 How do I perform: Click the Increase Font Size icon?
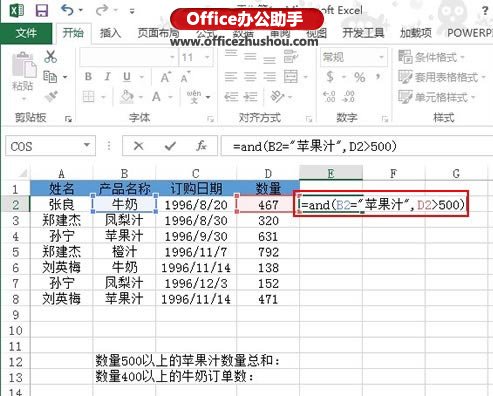(166, 77)
